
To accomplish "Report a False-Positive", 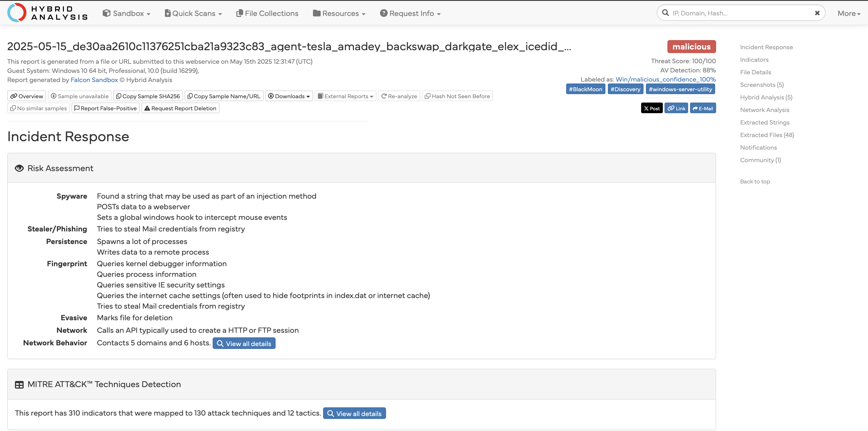I will pyautogui.click(x=105, y=108).
